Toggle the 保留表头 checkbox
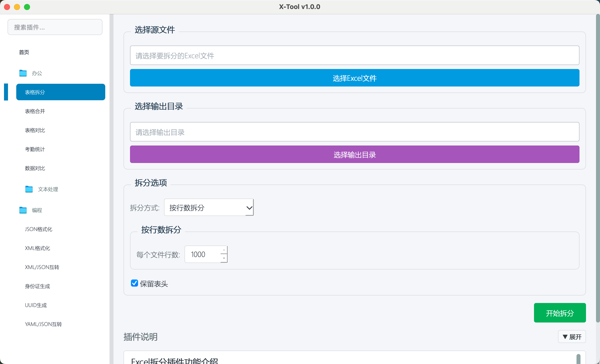The image size is (600, 364). [x=134, y=283]
